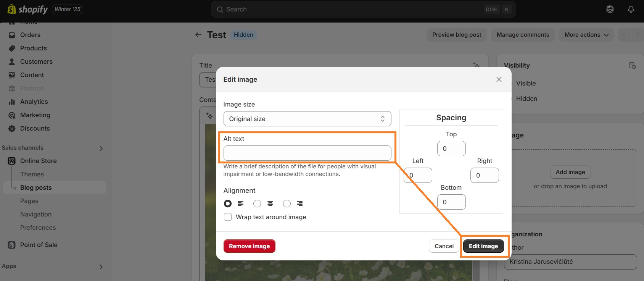This screenshot has width=644, height=281.
Task: Click the top Search bar
Action: [x=364, y=9]
